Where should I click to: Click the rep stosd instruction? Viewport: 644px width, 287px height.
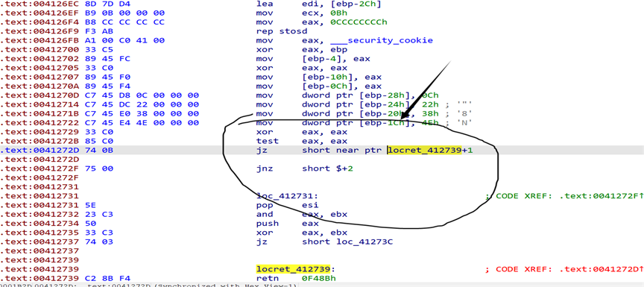click(x=282, y=31)
